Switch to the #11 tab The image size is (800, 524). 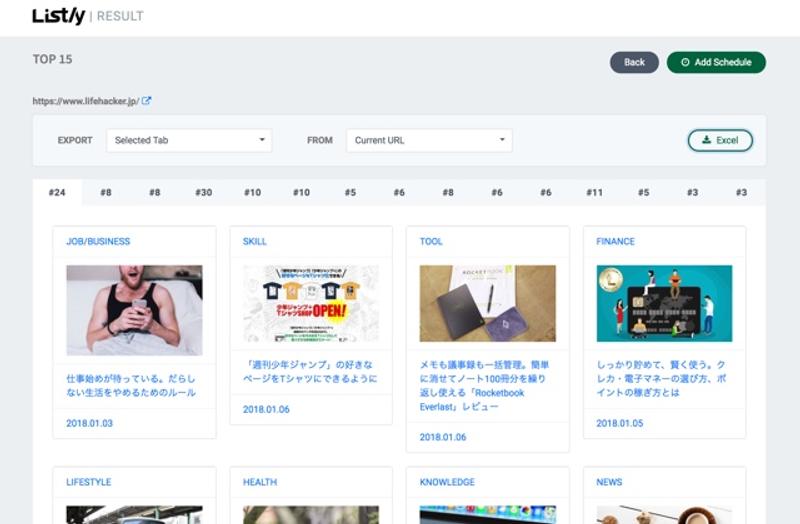(x=594, y=192)
